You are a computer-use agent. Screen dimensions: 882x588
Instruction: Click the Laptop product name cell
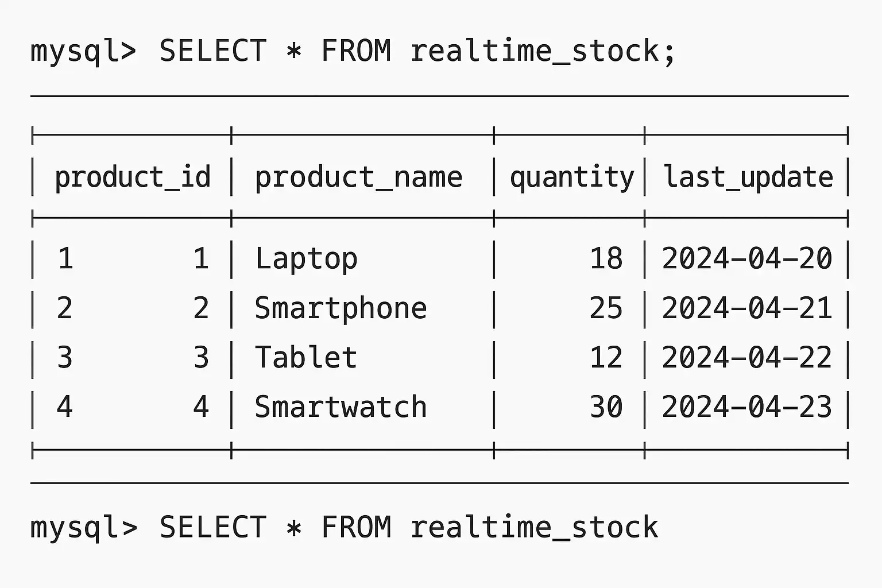point(306,259)
